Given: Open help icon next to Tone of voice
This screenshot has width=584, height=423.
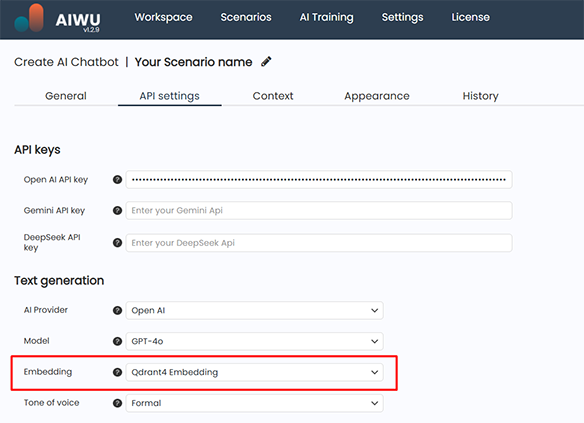Looking at the screenshot, I should coord(117,403).
